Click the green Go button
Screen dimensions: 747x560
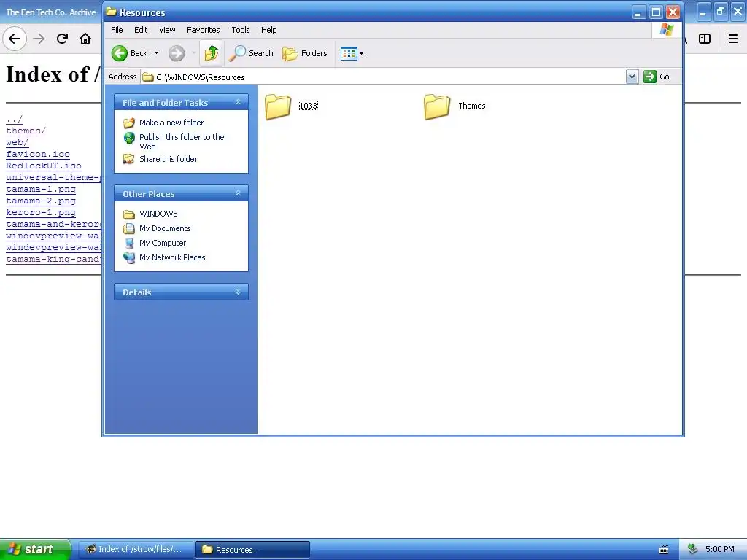657,77
